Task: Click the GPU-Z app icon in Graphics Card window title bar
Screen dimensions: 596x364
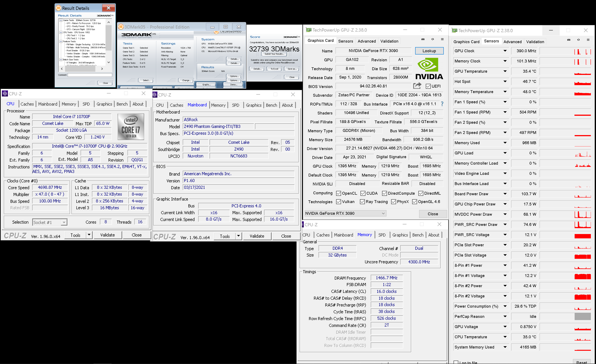Action: [309, 30]
